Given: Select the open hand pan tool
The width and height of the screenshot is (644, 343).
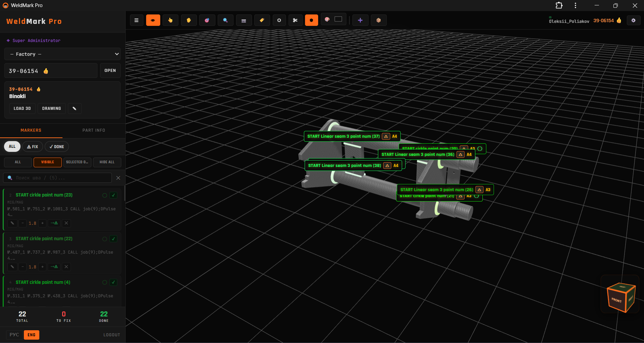Looking at the screenshot, I should 189,20.
